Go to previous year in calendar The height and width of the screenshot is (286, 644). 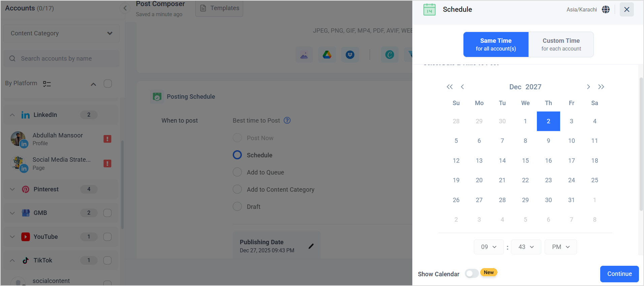click(450, 87)
